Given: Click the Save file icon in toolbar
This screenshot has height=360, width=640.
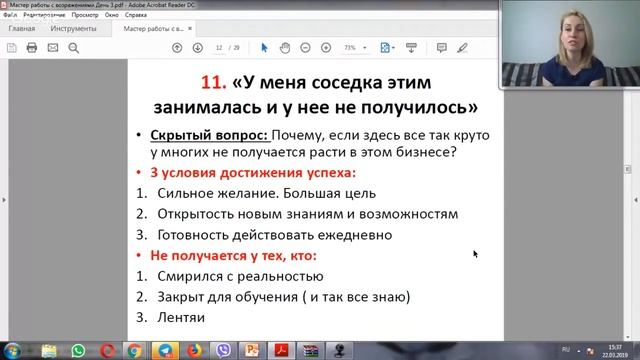Looking at the screenshot, I should click(11, 48).
